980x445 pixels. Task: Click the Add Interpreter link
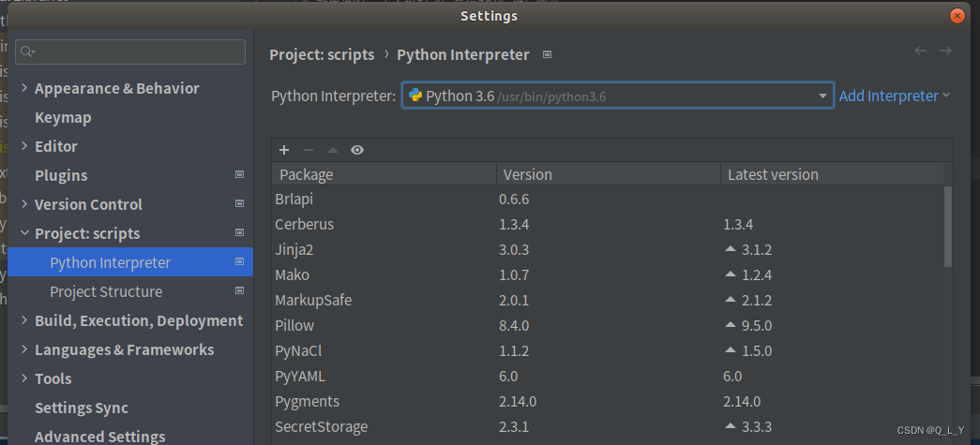894,96
